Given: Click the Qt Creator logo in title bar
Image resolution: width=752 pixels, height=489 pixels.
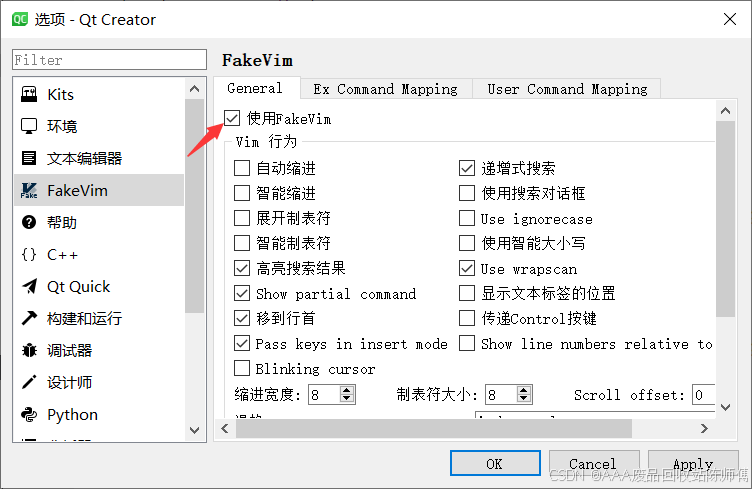Looking at the screenshot, I should tap(20, 20).
